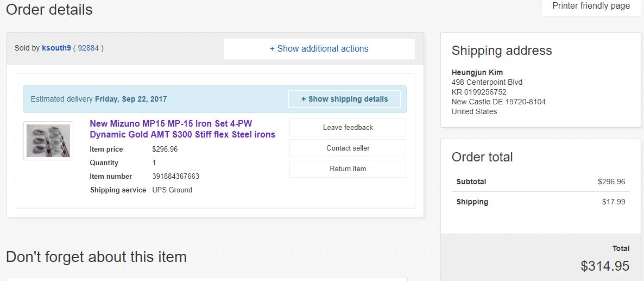Image resolution: width=644 pixels, height=281 pixels.
Task: Click the Contact seller button
Action: pos(348,148)
